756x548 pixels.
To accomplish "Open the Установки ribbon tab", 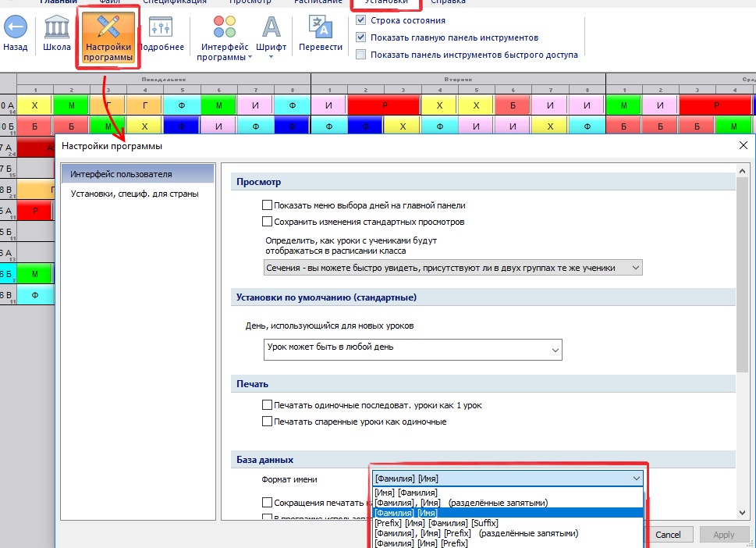I will click(x=386, y=2).
